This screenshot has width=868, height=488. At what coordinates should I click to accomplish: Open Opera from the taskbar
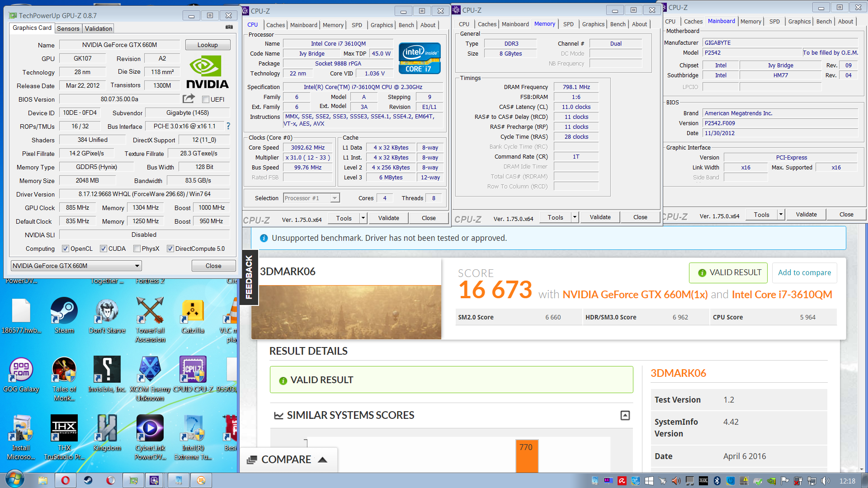65,480
